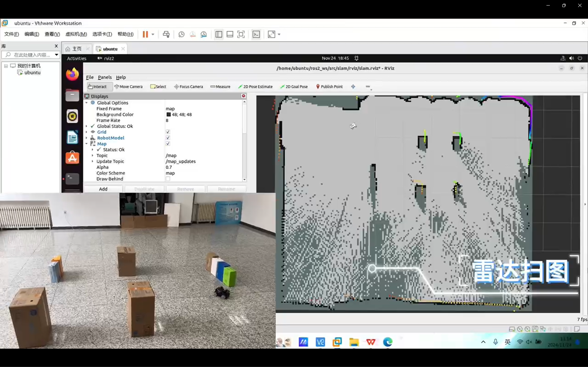This screenshot has width=588, height=367.
Task: Select the 2D Pose Estimate tool
Action: coord(255,87)
